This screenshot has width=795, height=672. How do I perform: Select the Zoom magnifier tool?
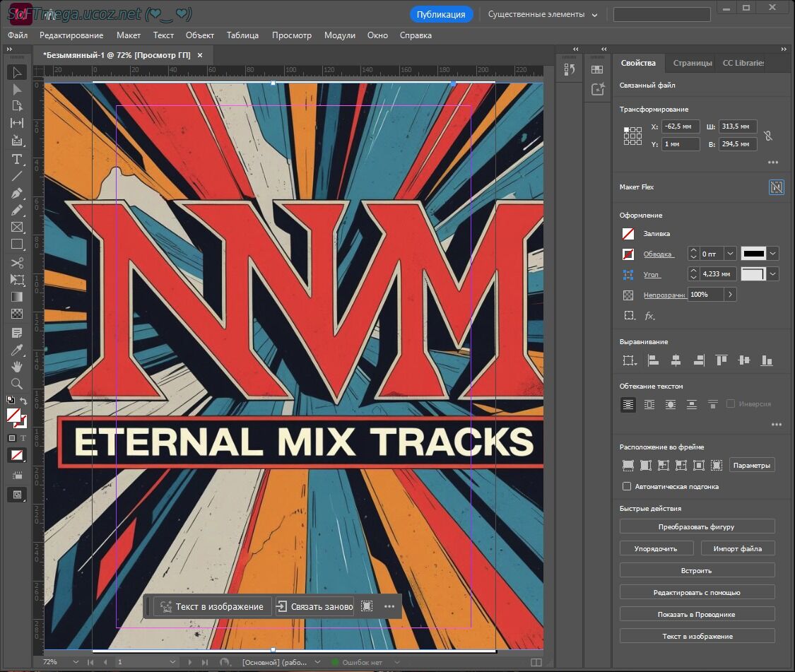[x=17, y=384]
